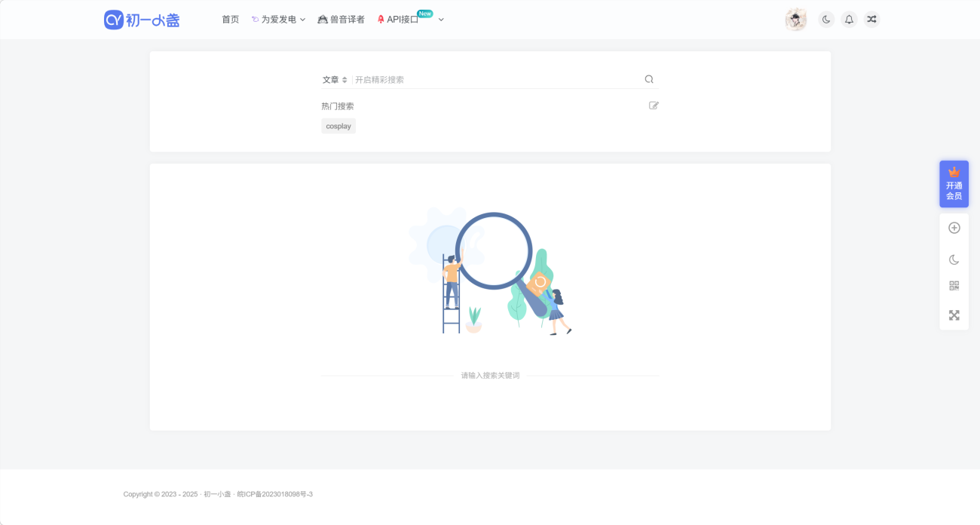Edit hot searches with the pencil icon

(x=654, y=106)
